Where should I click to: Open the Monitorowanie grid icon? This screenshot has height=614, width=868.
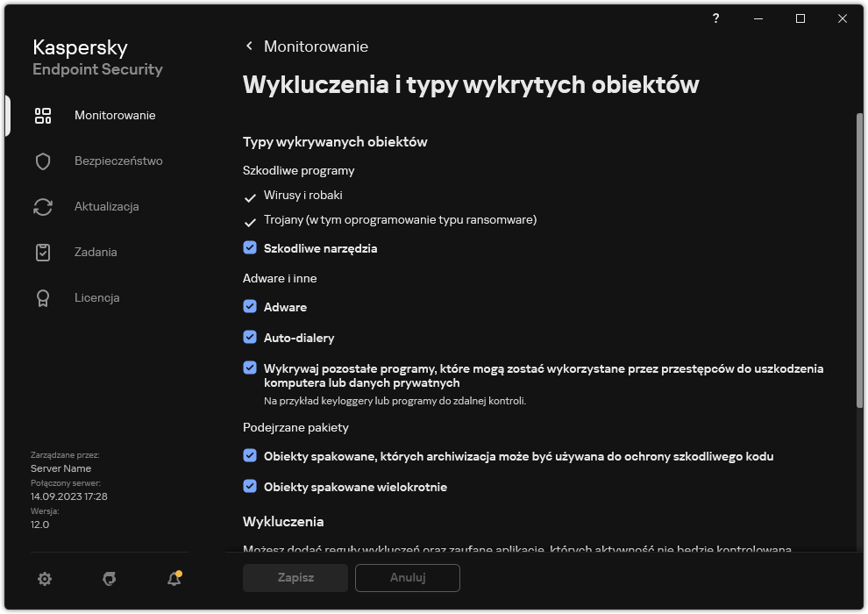click(x=42, y=115)
